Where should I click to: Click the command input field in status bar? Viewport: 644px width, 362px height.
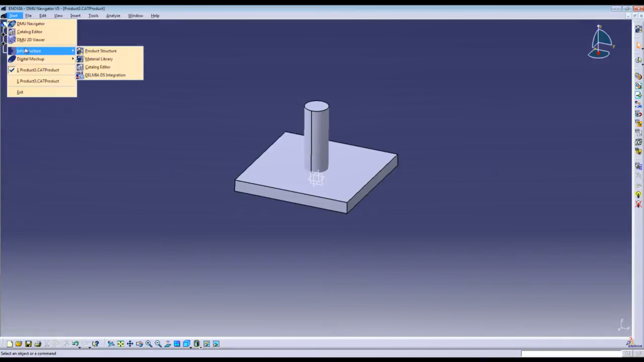coord(572,353)
